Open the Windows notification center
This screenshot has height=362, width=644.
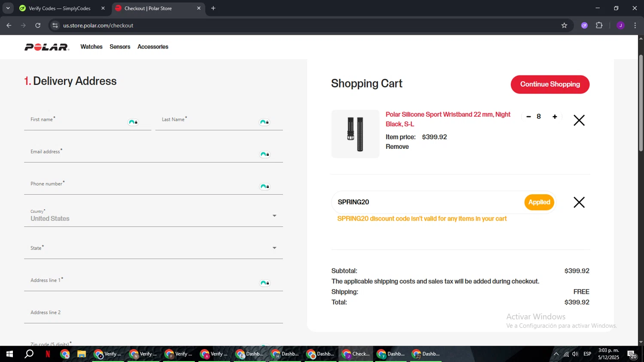coord(632,354)
